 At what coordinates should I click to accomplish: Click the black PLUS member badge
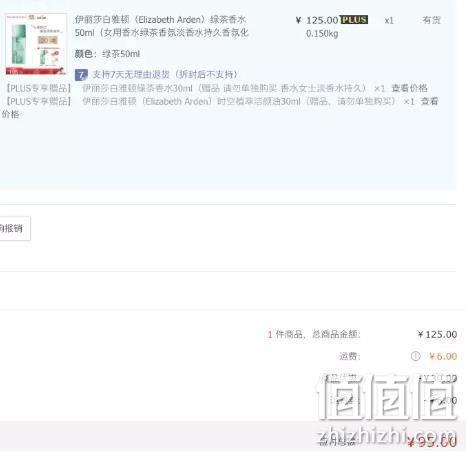point(354,20)
